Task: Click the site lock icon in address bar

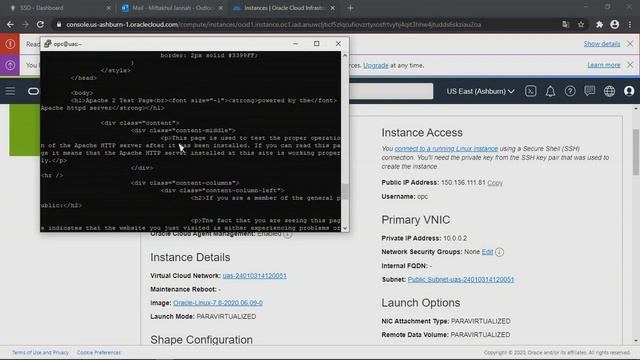Action: (59, 24)
